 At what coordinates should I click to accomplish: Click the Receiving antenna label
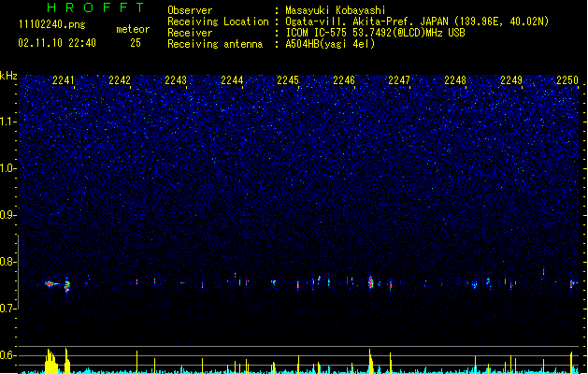tap(215, 44)
